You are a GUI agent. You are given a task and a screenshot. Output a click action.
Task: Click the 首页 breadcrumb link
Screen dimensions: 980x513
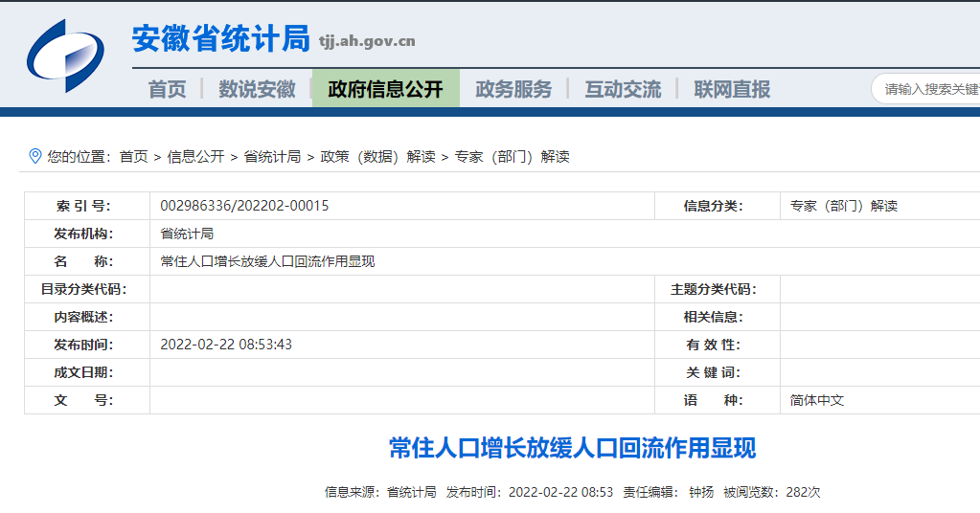click(x=133, y=156)
